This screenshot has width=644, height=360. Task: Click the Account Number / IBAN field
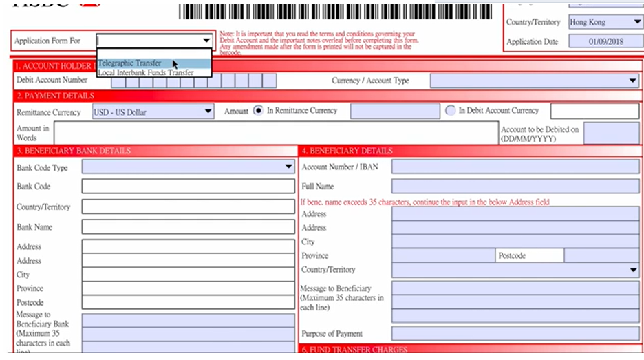click(515, 167)
